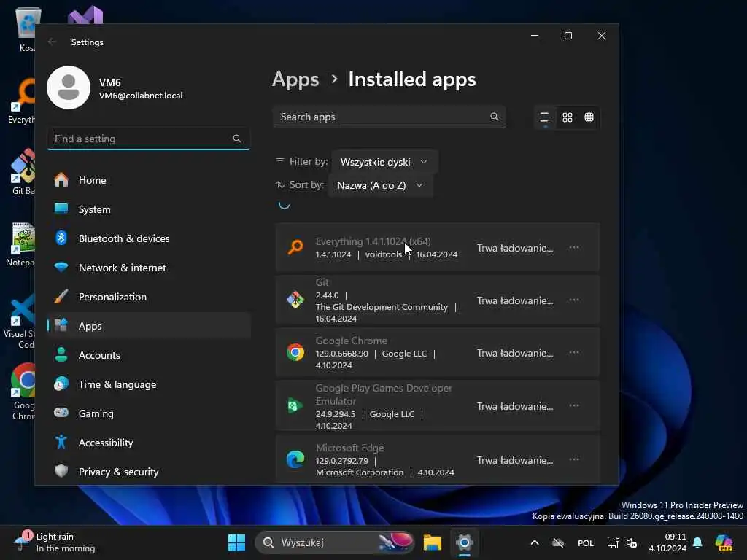The image size is (747, 560).
Task: Open Home settings page
Action: [149, 180]
